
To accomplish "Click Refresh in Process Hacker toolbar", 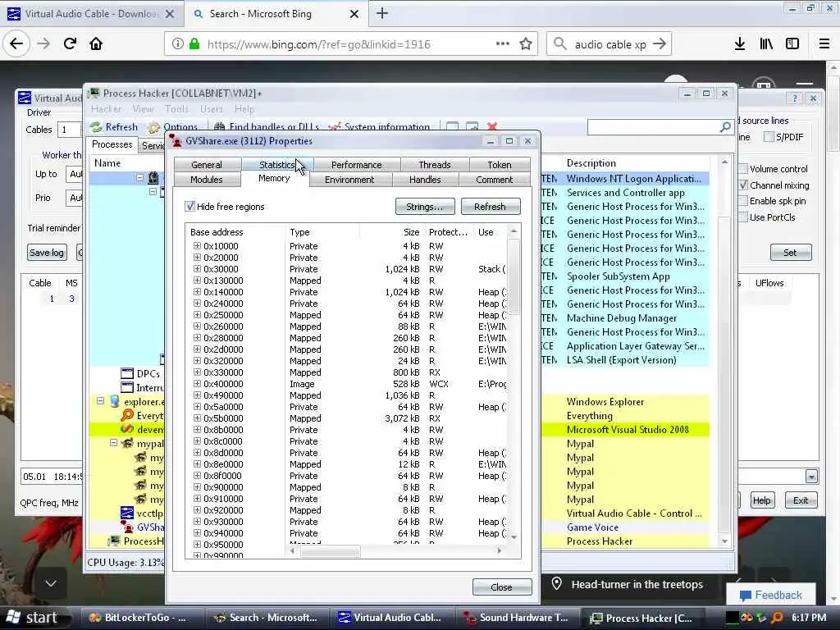I will 113,127.
